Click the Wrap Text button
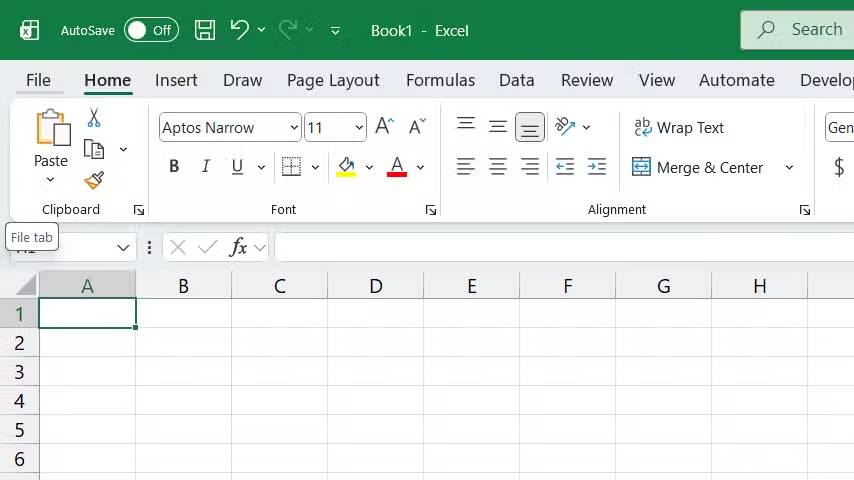The width and height of the screenshot is (854, 480). tap(679, 127)
